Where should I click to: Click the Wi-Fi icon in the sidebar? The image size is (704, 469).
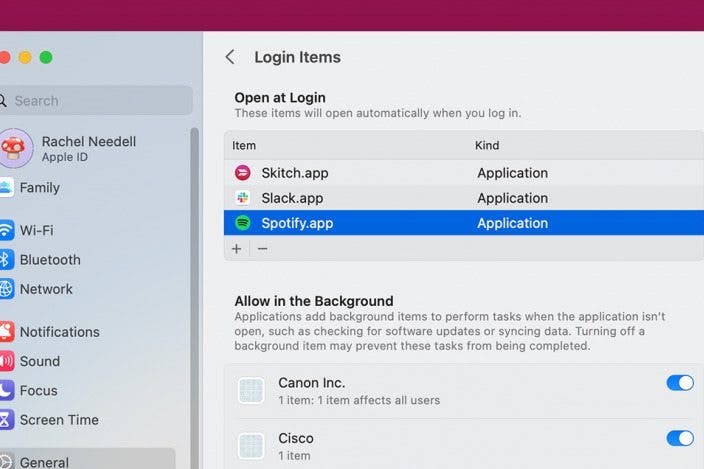pos(6,230)
